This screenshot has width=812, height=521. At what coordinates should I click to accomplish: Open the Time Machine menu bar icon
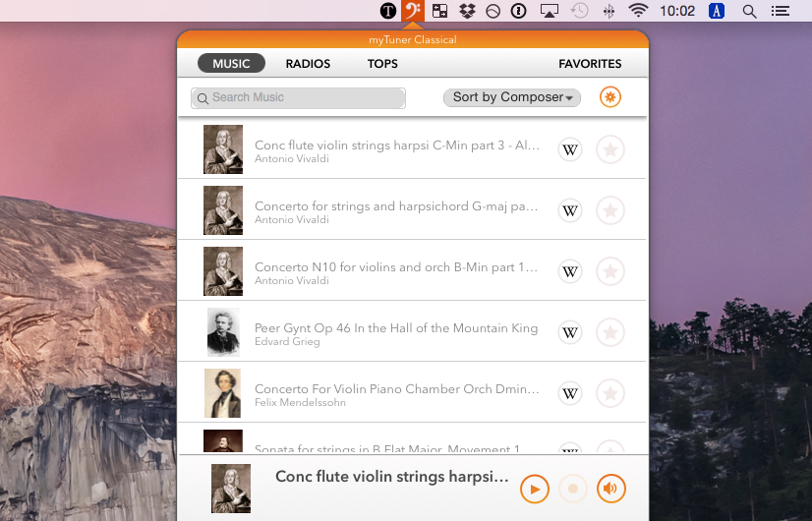(579, 11)
